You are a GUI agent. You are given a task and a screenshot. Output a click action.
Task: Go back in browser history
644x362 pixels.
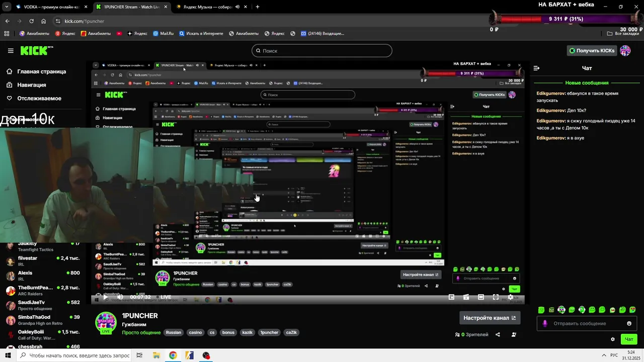pyautogui.click(x=7, y=21)
